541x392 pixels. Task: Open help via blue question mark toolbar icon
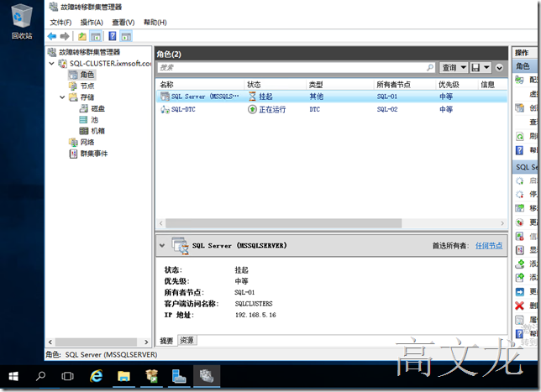coord(113,36)
